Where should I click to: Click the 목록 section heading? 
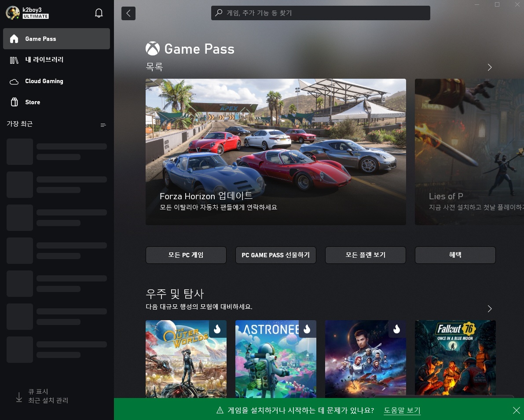(x=154, y=67)
